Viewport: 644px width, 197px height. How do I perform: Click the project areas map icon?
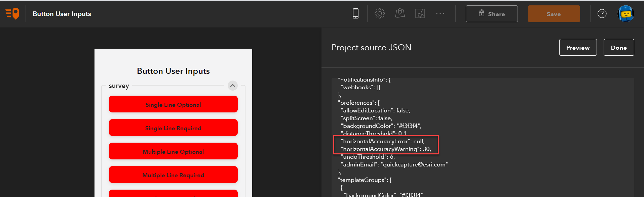click(420, 14)
